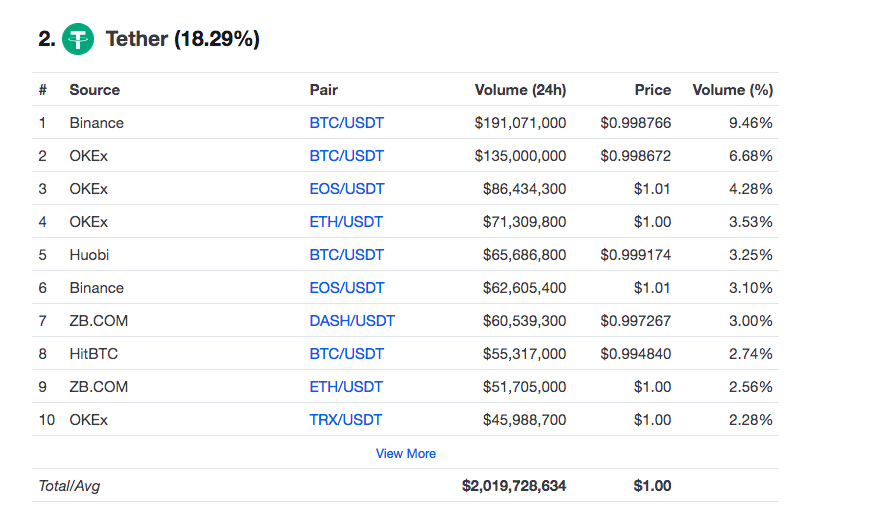Click the 3.10% volume percentage

(750, 288)
